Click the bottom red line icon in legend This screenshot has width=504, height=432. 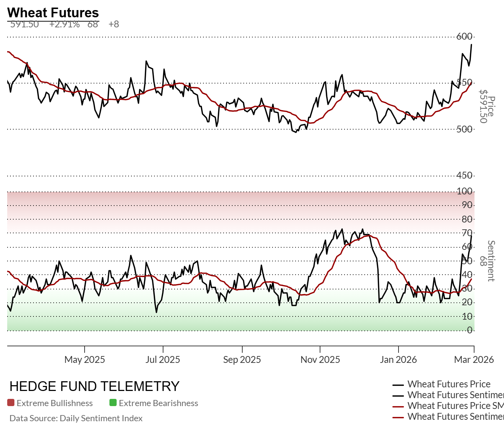tap(398, 417)
